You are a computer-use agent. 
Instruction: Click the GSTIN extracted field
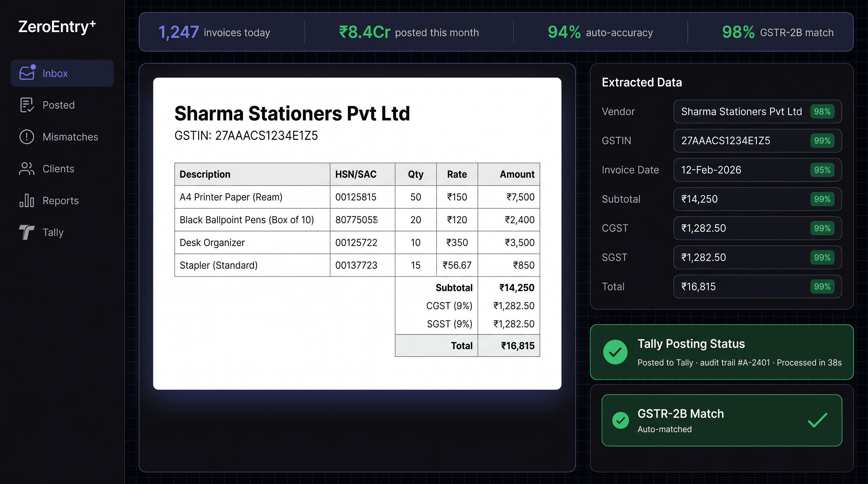[757, 141]
